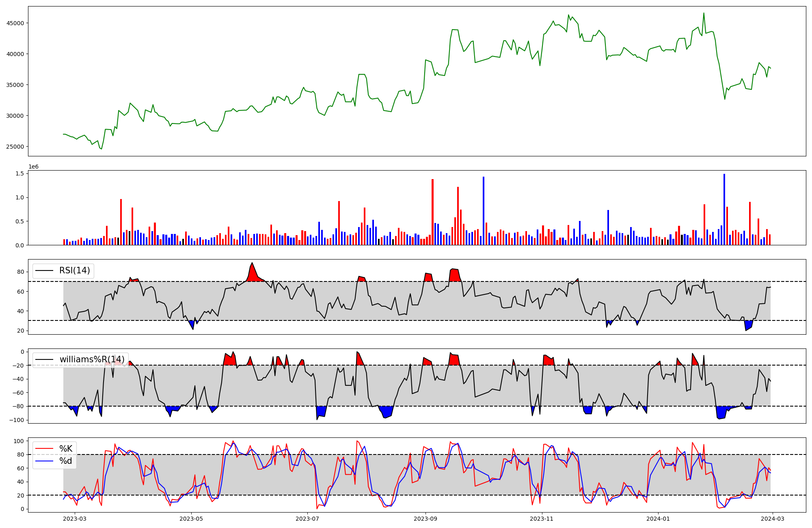Click the 1.5 volume axis label

pos(20,174)
